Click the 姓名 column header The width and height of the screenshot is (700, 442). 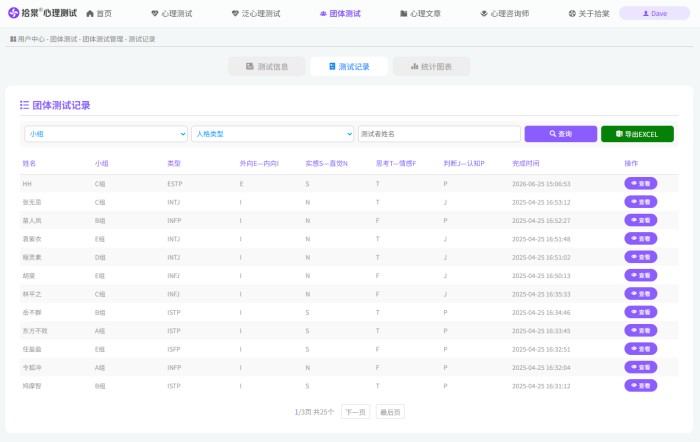click(x=29, y=163)
